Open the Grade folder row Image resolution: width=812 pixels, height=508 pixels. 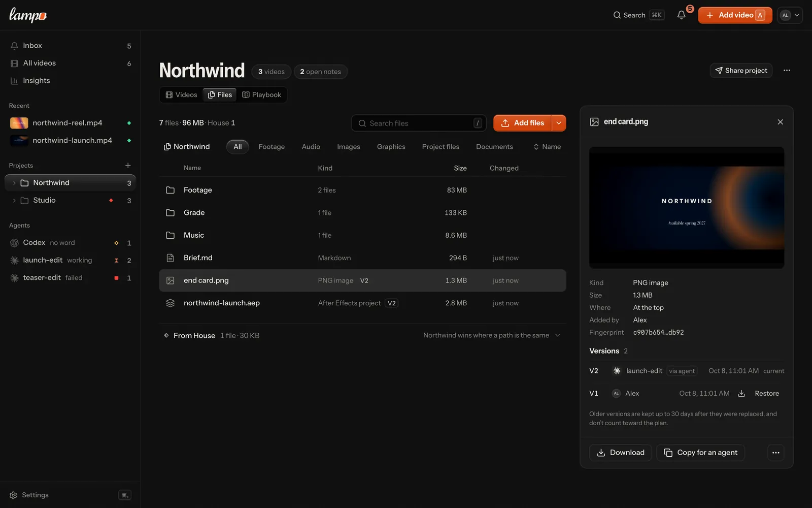pos(362,213)
